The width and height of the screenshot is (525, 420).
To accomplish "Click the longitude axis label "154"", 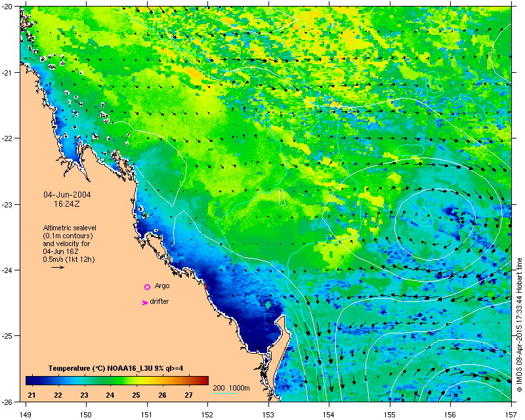I will point(329,415).
